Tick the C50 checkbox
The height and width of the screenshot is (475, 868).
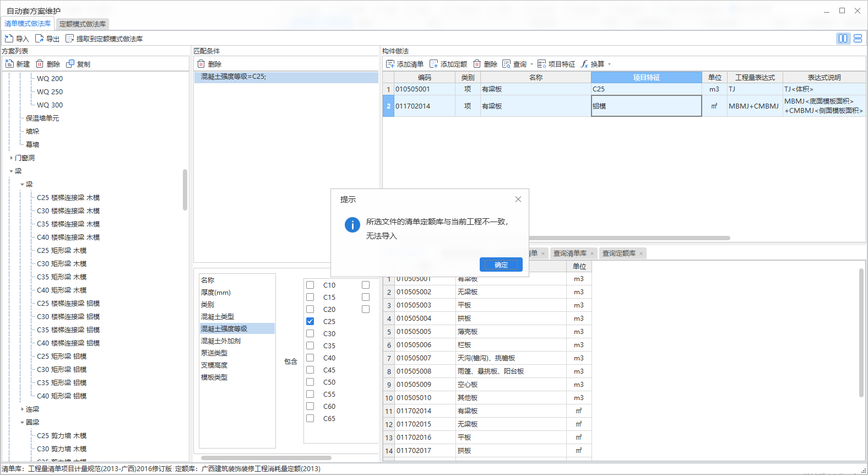pyautogui.click(x=310, y=382)
